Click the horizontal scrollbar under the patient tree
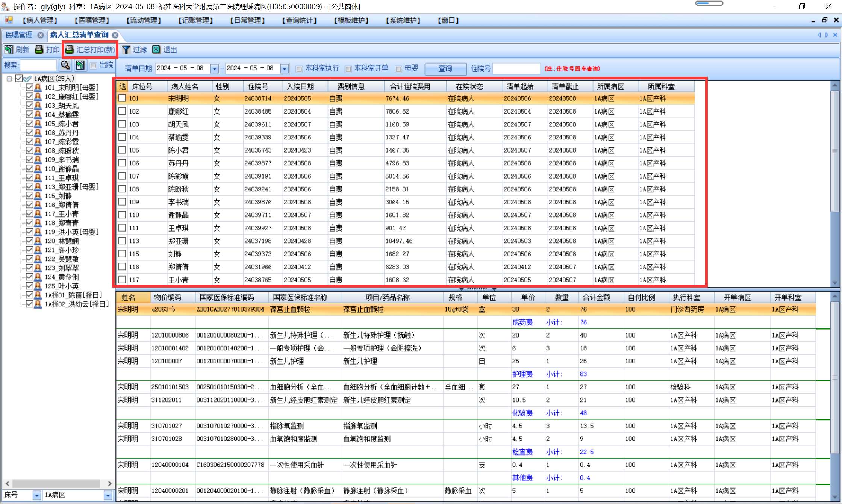Screen dimensions: 842x504 coord(56,483)
